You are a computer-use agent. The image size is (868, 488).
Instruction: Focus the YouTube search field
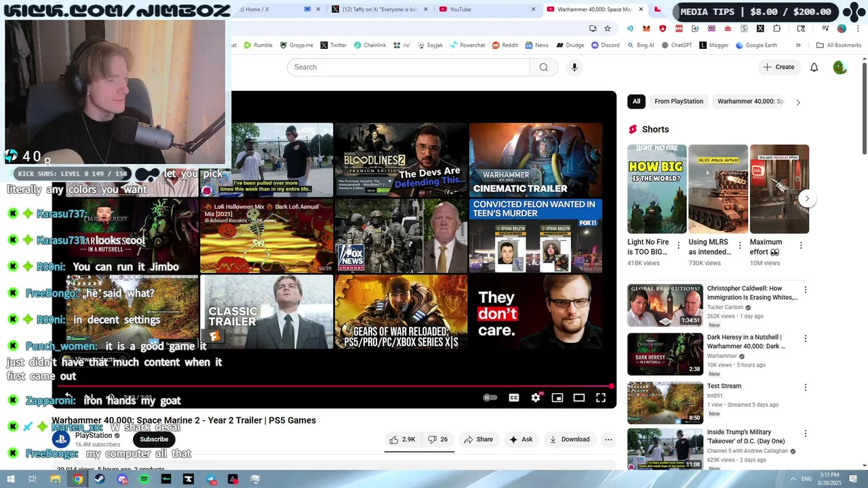point(408,67)
